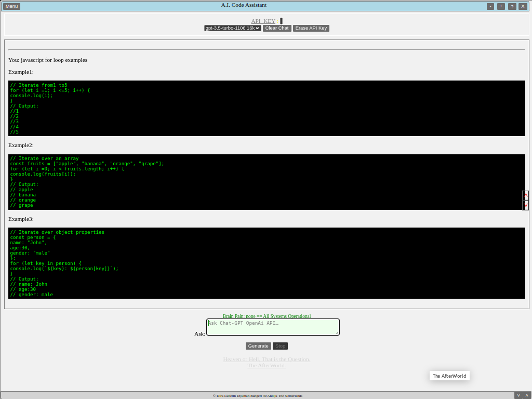The image size is (532, 399).
Task: Follow "The AfterWorld." link below Generate
Action: pyautogui.click(x=267, y=365)
